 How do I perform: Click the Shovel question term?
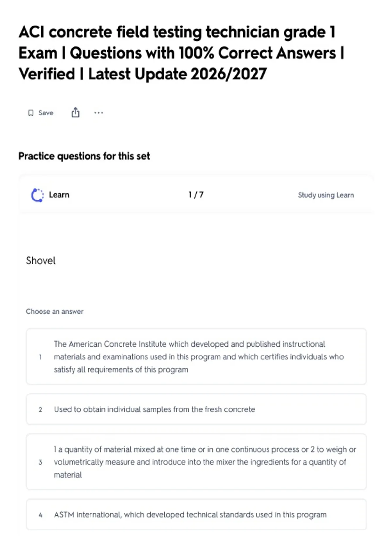tap(41, 261)
